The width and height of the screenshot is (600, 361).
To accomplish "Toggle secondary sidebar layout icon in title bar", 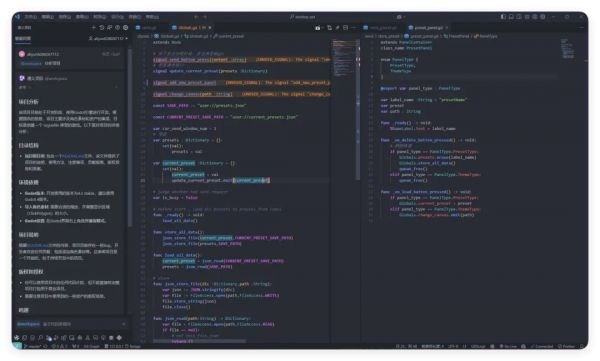I will pos(519,17).
